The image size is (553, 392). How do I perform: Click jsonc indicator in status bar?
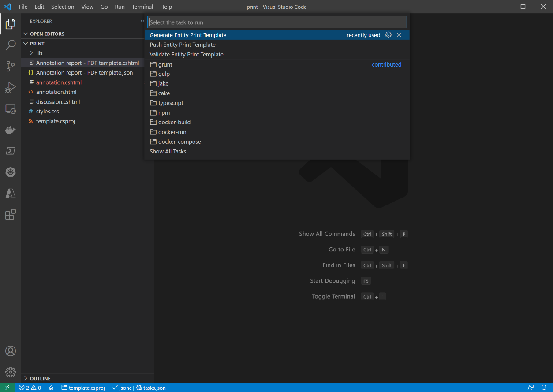coord(122,388)
